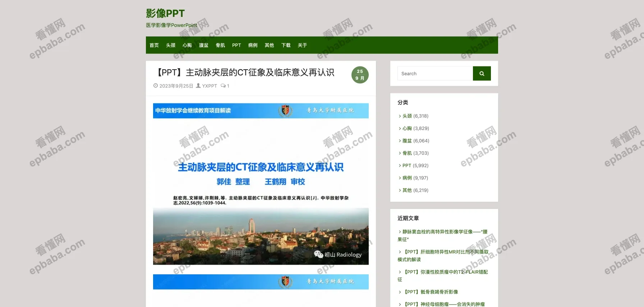644x307 pixels.
Task: Select 其他 in the navigation bar
Action: [x=270, y=45]
